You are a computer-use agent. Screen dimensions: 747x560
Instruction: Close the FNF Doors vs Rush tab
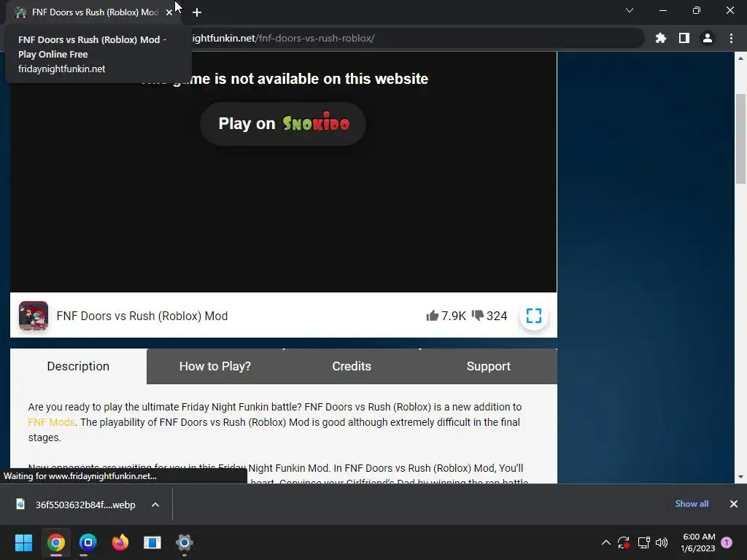169,12
